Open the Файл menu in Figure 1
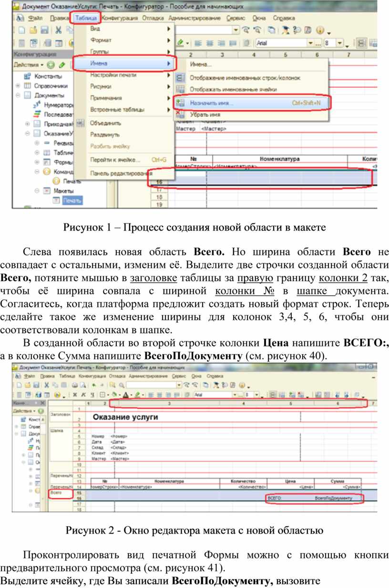The width and height of the screenshot is (389, 588). (x=35, y=18)
